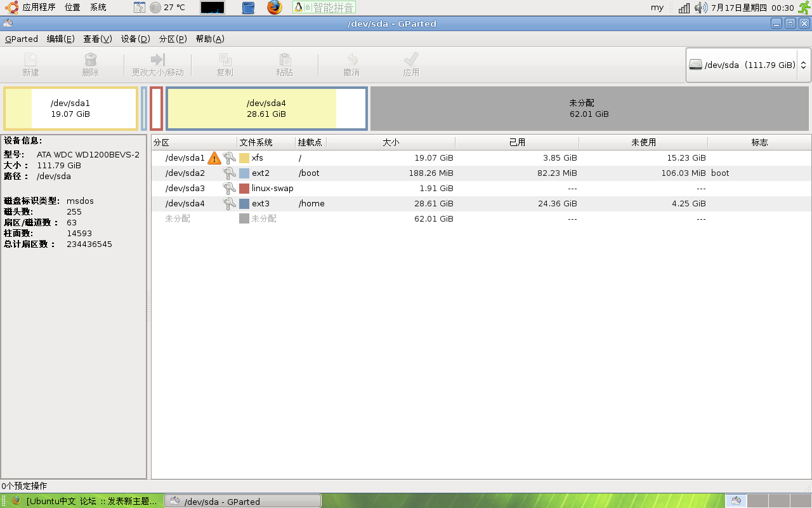This screenshot has height=508, width=812.
Task: Click the Paste partition toolbar icon
Action: (285, 59)
